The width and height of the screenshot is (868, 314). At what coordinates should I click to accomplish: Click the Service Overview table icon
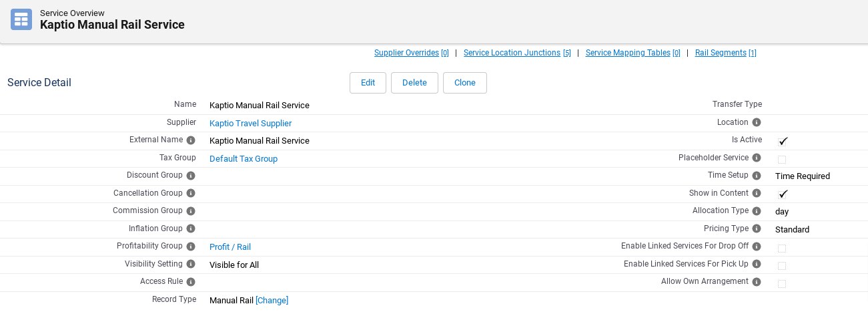pyautogui.click(x=21, y=19)
